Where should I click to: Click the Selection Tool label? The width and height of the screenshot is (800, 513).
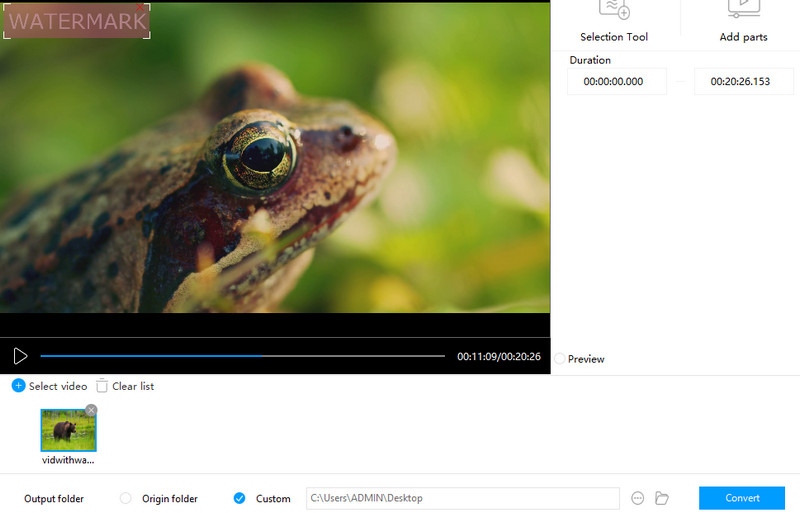point(614,37)
